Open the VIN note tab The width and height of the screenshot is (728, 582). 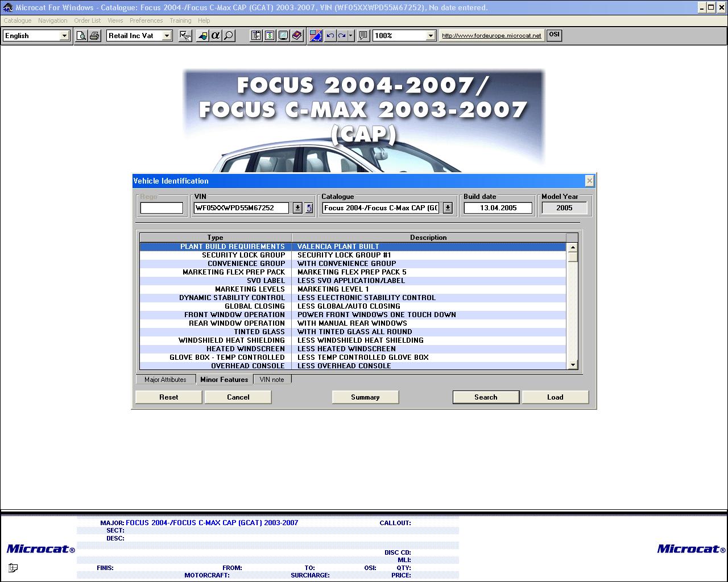[x=272, y=380]
